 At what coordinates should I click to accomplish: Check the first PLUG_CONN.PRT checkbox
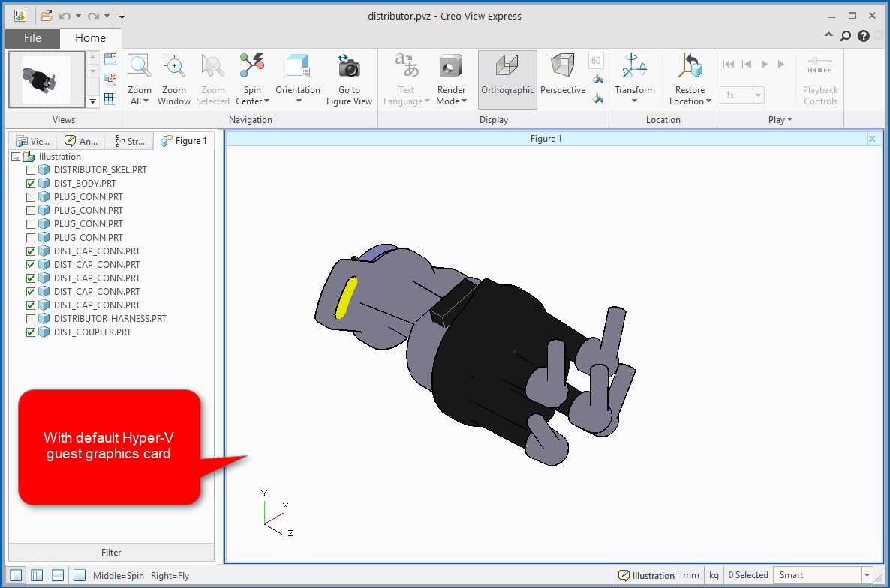(x=31, y=197)
